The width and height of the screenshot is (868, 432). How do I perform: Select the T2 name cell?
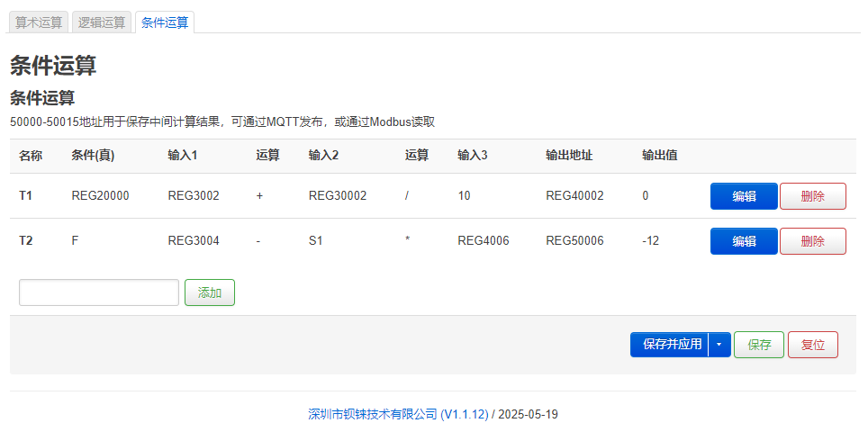(x=25, y=240)
